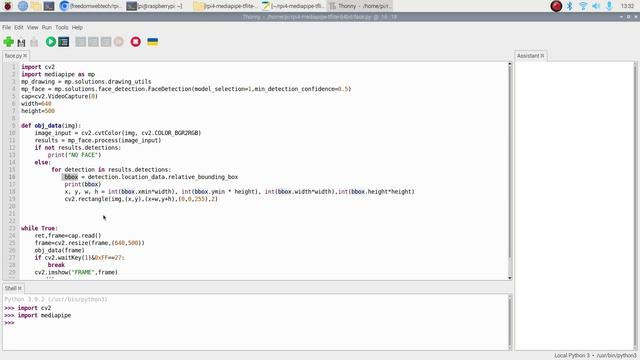Click 'import mediapipe' line in Shell
The image size is (640, 360).
click(x=44, y=316)
